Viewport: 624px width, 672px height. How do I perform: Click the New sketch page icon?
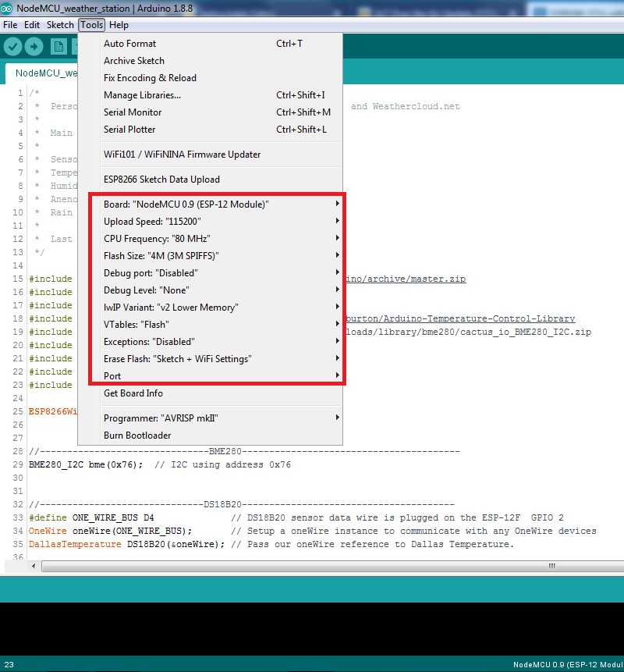pos(58,46)
